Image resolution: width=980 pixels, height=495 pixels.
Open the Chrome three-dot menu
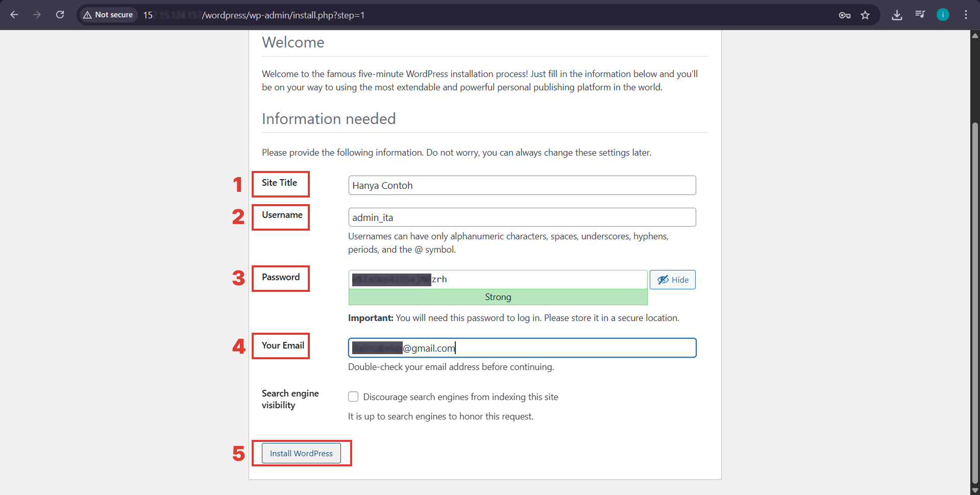(966, 15)
